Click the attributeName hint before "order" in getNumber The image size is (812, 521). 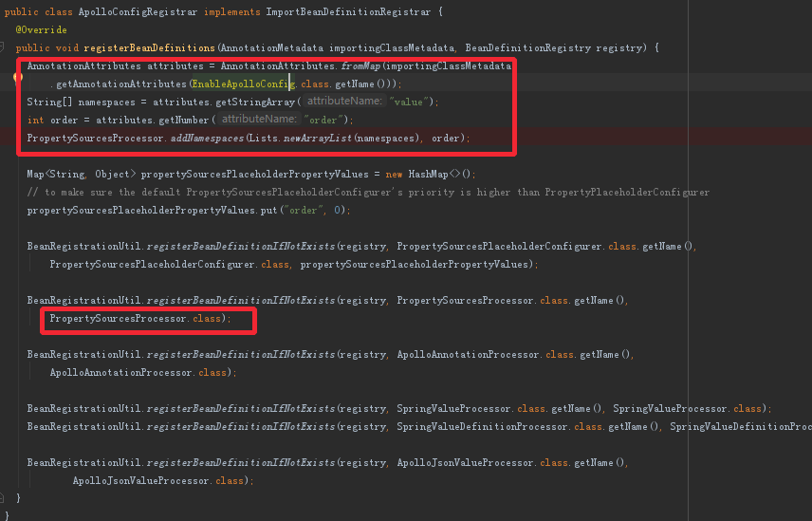(x=259, y=120)
